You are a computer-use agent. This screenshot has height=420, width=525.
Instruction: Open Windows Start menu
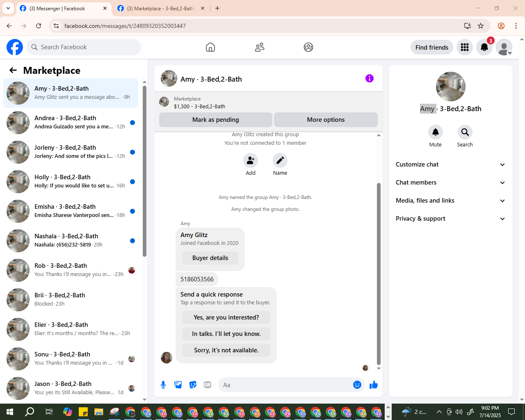tap(10, 412)
